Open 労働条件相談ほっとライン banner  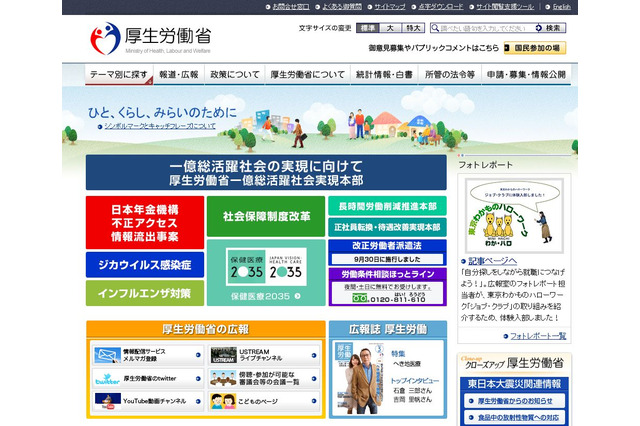click(387, 286)
